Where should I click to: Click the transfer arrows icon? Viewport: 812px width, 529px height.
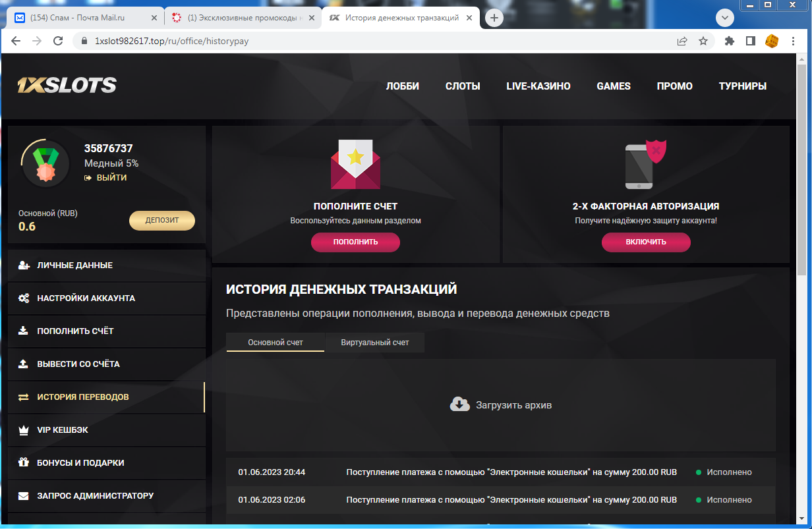point(24,397)
